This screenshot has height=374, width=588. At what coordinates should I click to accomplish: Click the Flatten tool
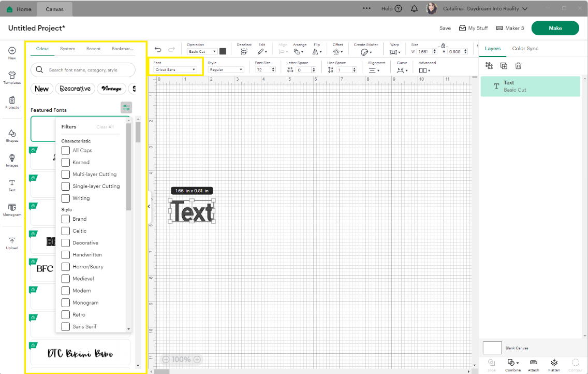pyautogui.click(x=554, y=365)
